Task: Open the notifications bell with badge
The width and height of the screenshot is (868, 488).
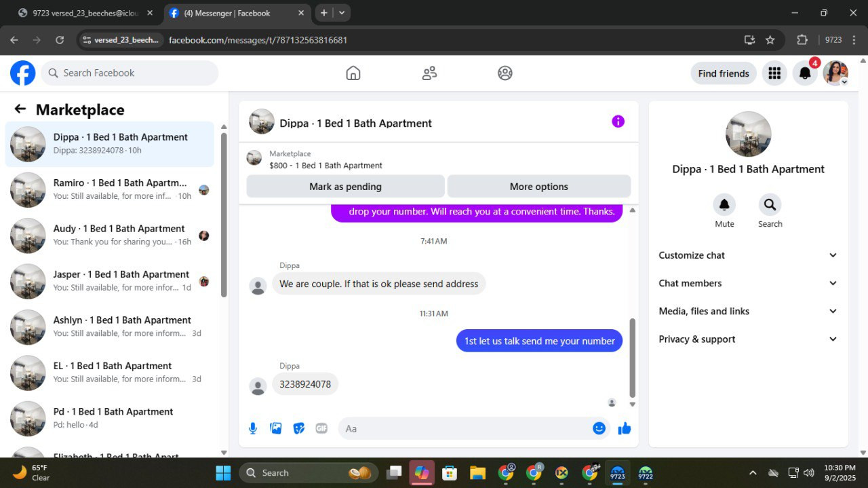Action: (805, 73)
